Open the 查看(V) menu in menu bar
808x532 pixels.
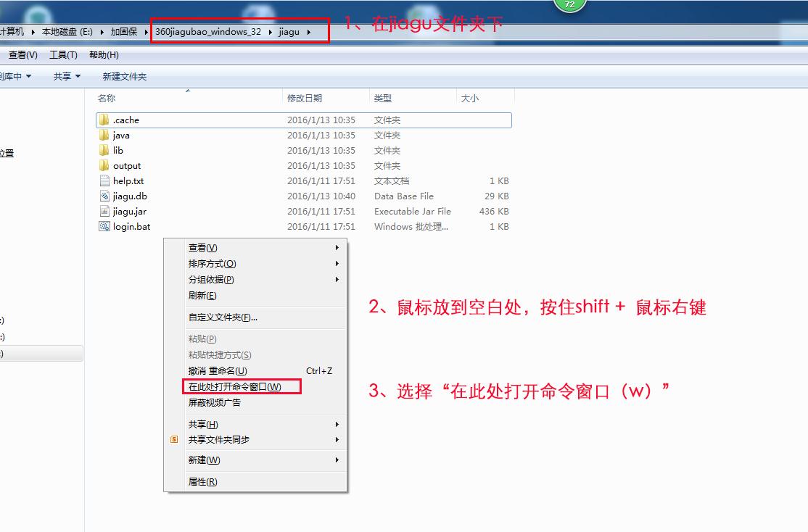tap(22, 54)
